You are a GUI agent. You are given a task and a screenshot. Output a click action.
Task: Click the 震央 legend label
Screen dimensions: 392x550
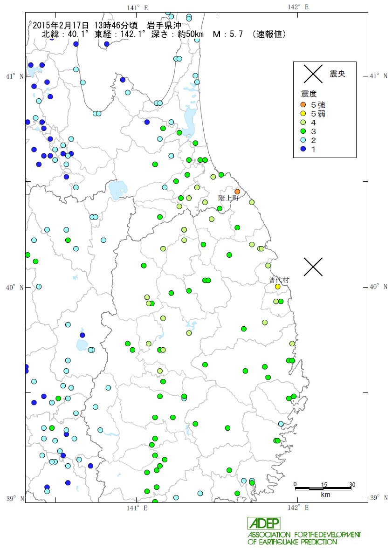tap(337, 74)
